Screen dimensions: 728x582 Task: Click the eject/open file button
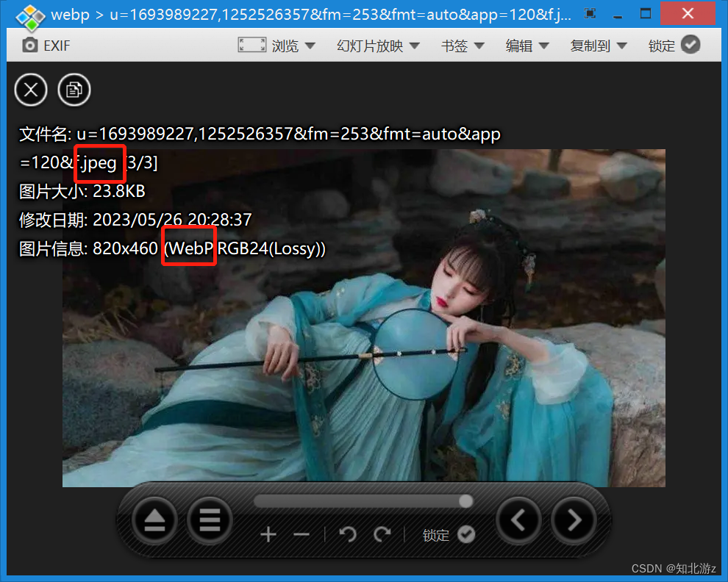(154, 521)
